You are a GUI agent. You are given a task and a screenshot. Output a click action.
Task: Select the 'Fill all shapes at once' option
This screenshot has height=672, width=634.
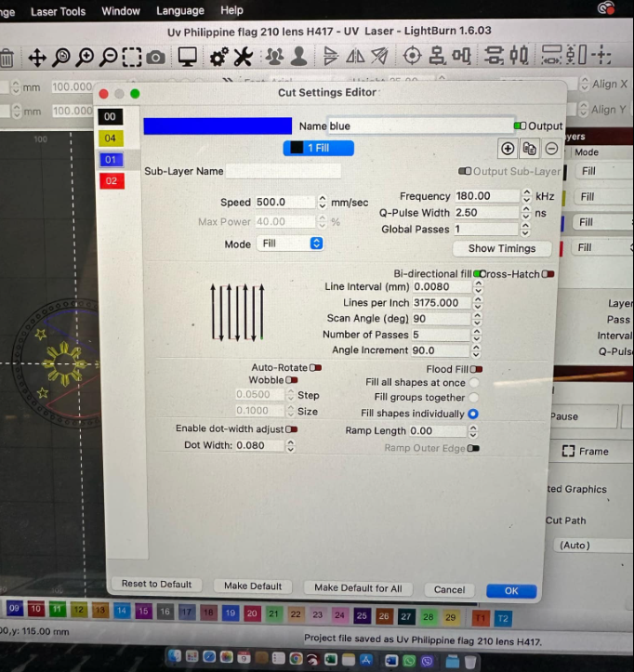point(474,383)
